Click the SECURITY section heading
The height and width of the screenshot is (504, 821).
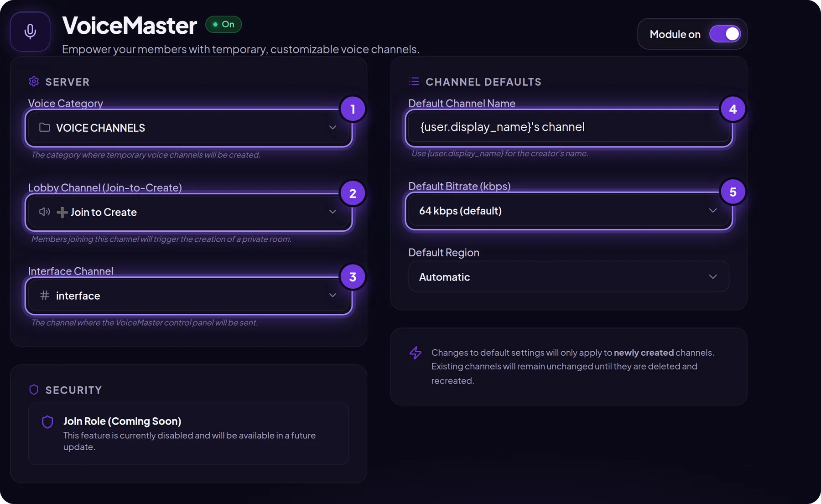pos(73,390)
